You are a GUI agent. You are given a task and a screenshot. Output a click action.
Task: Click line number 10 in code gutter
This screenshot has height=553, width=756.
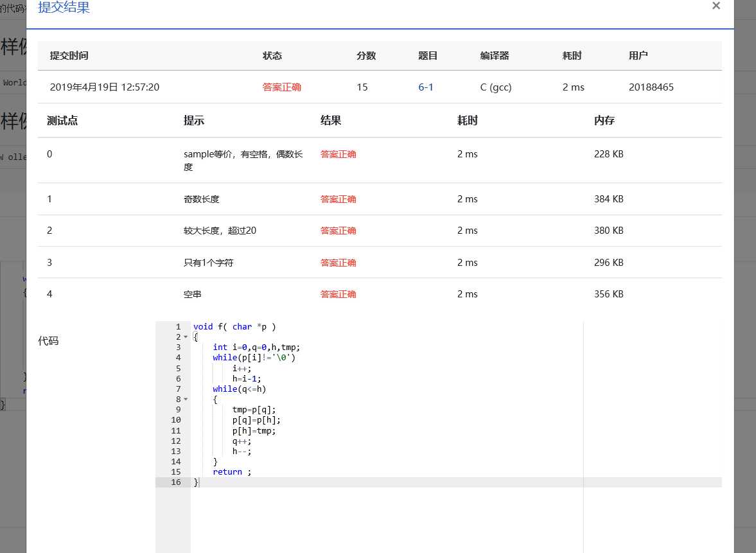pos(176,420)
